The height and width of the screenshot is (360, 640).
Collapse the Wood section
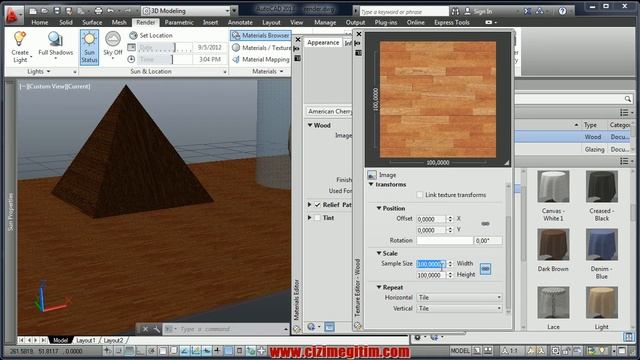tap(310, 125)
